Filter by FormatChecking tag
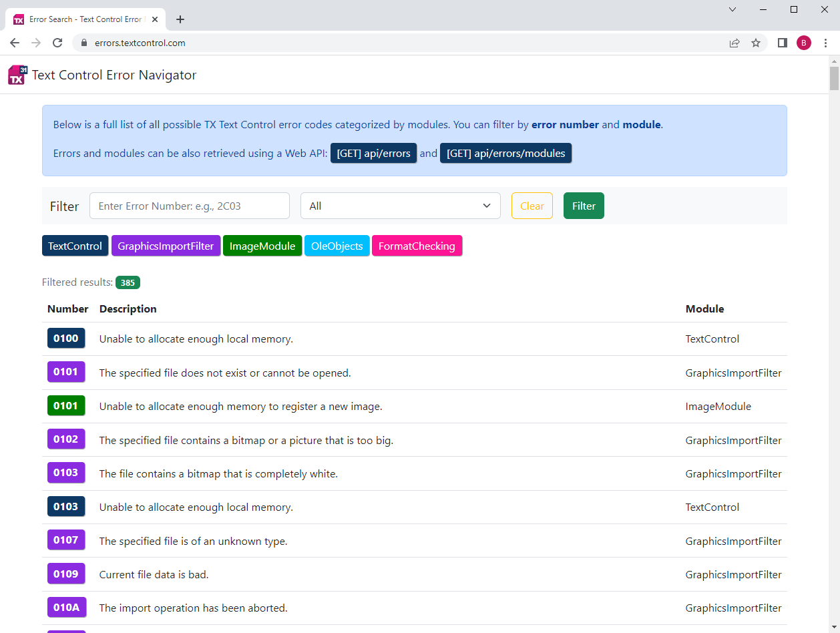 pos(417,246)
